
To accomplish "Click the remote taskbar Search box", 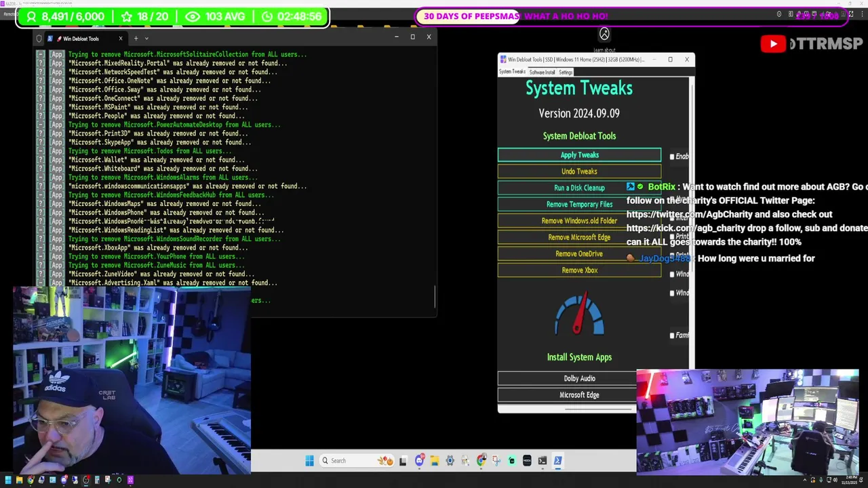I will (357, 460).
